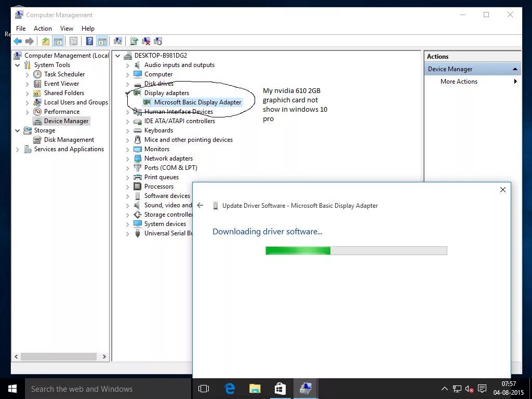Select Shared Folders in console tree
This screenshot has width=532, height=399.
[64, 93]
